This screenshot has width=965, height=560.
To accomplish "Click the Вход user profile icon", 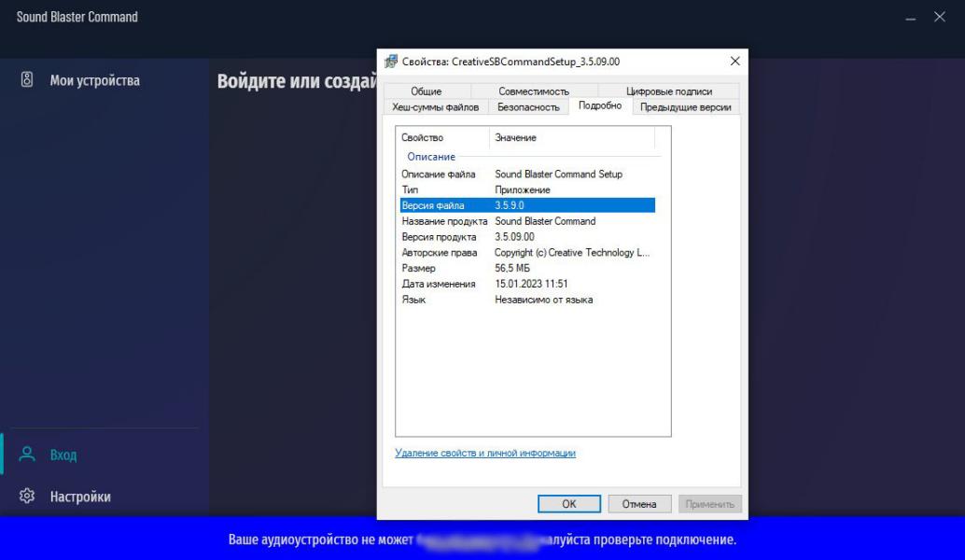I will 27,455.
